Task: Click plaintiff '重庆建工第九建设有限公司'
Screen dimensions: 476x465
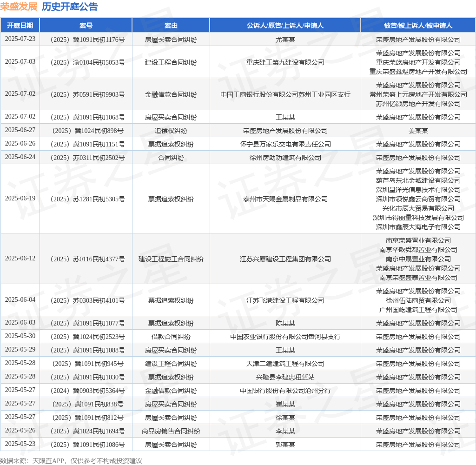Action: click(x=285, y=62)
